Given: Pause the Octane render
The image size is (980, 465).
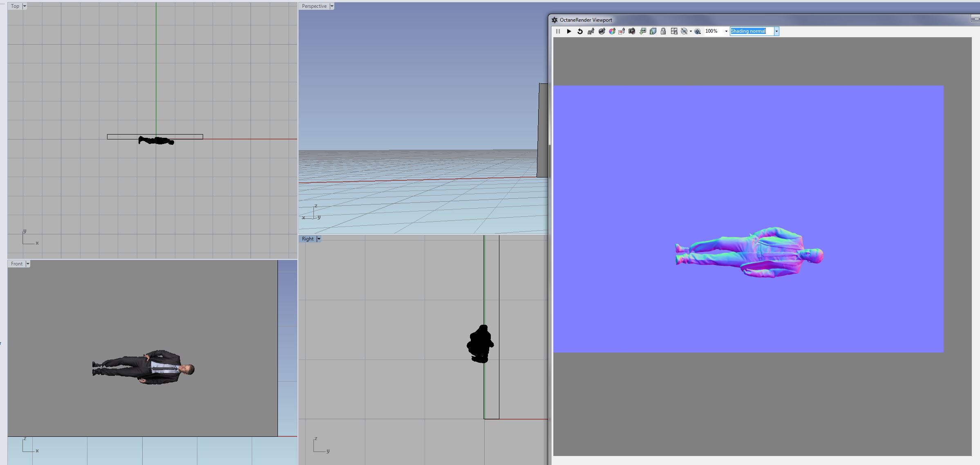Looking at the screenshot, I should [x=558, y=31].
